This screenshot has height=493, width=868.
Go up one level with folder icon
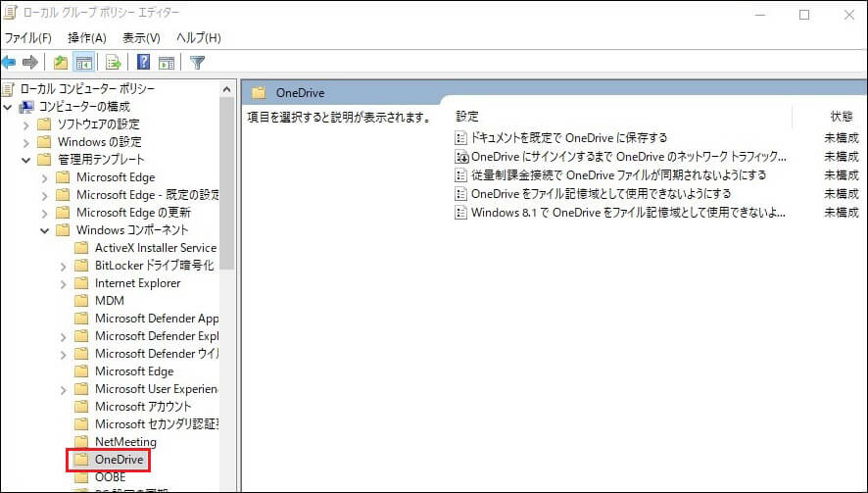coord(61,62)
